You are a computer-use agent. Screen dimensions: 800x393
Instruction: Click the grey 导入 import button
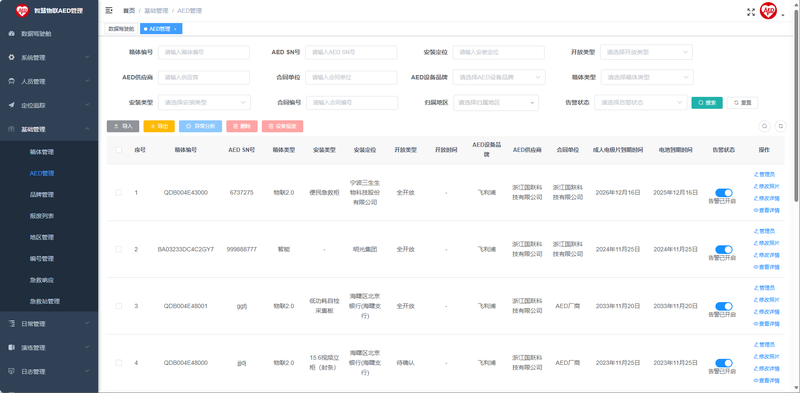tap(123, 126)
